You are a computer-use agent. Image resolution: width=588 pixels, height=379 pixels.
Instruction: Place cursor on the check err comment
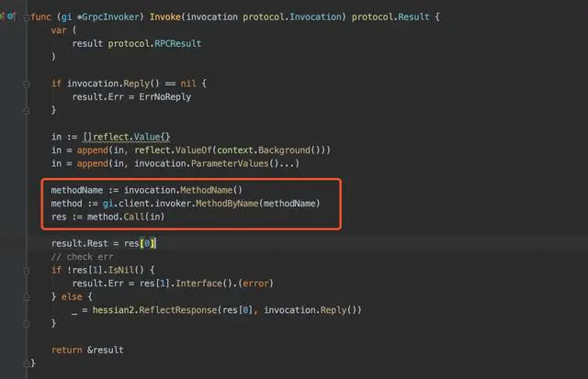pos(83,257)
